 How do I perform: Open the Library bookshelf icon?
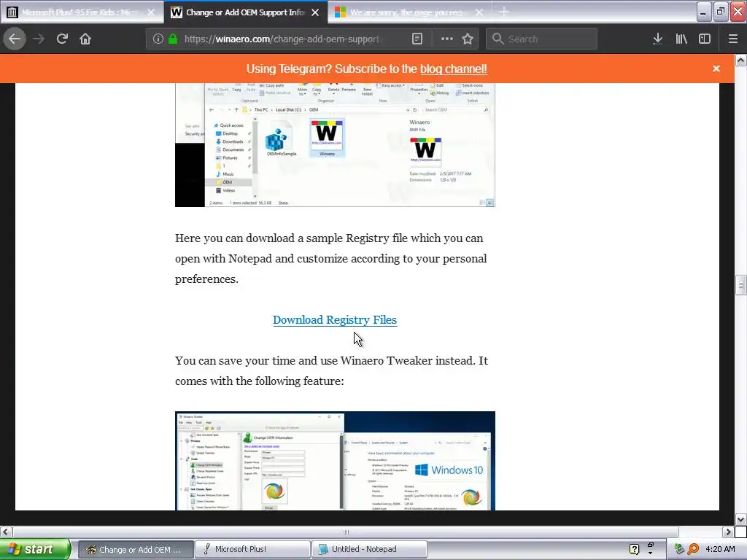tap(681, 39)
